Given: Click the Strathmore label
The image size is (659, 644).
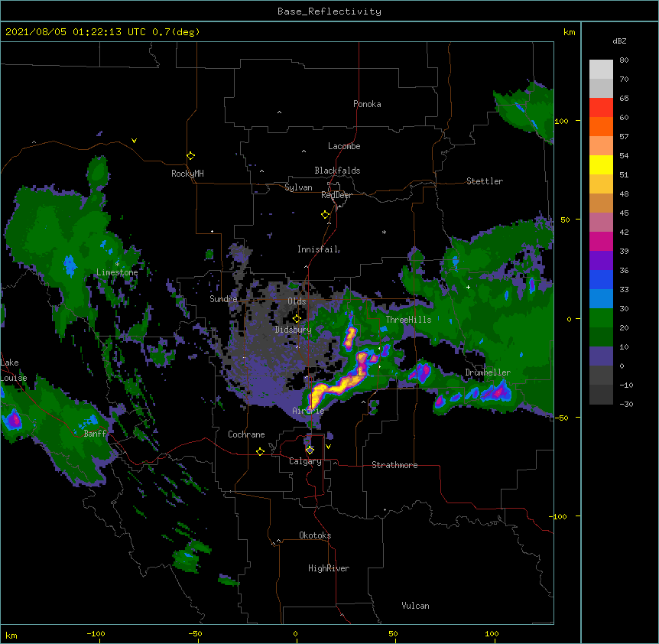Looking at the screenshot, I should [x=394, y=465].
